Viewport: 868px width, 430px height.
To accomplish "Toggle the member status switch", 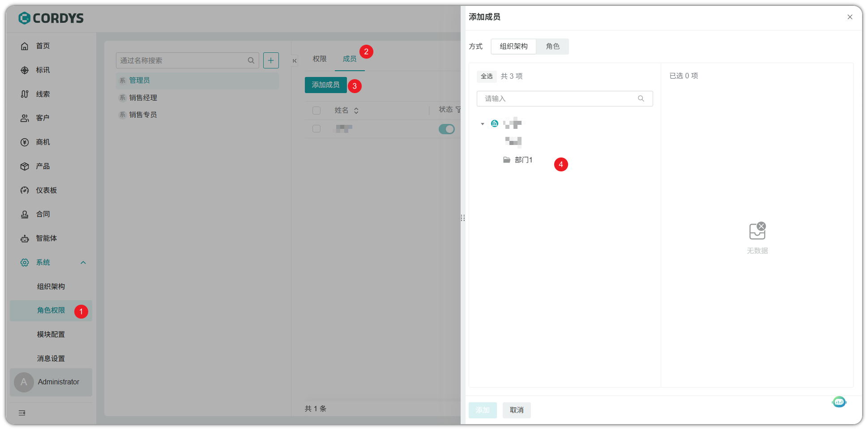I will coord(446,129).
